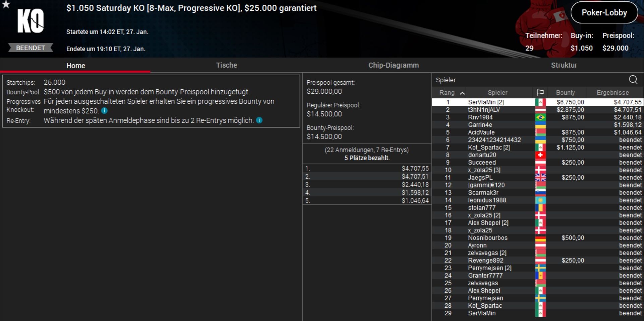Click Swiss flag next to donartu20
The image size is (644, 321).
pos(540,155)
